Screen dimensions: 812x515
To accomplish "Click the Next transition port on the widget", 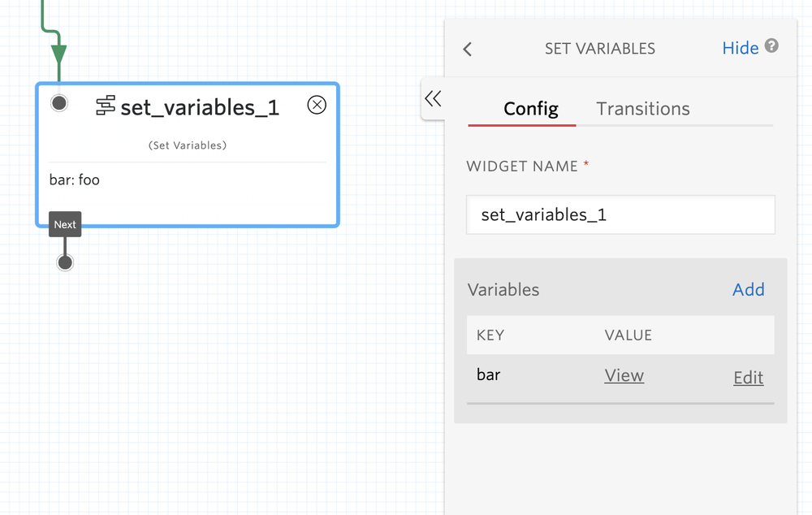I will tap(64, 224).
